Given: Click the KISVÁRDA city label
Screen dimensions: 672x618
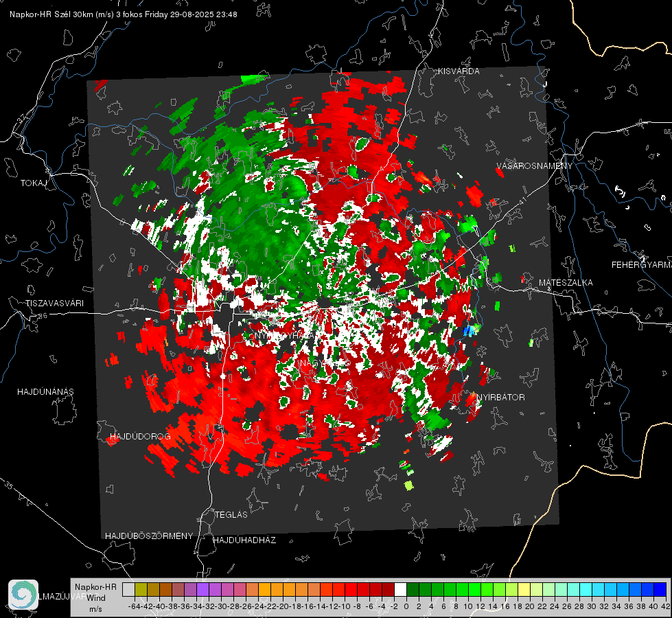Looking at the screenshot, I should 459,71.
